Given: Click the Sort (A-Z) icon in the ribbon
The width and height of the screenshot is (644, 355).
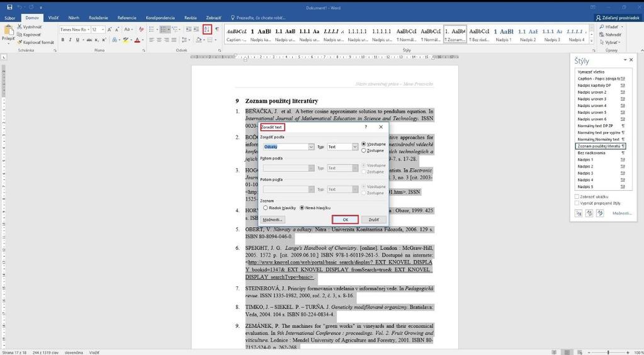Looking at the screenshot, I should [x=207, y=29].
